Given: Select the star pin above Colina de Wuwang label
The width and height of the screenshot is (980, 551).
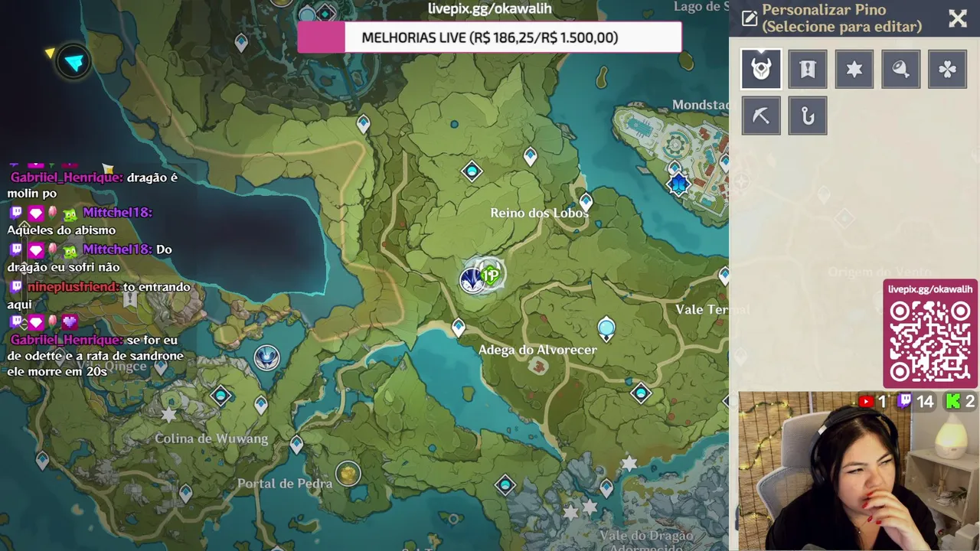Looking at the screenshot, I should 168,415.
